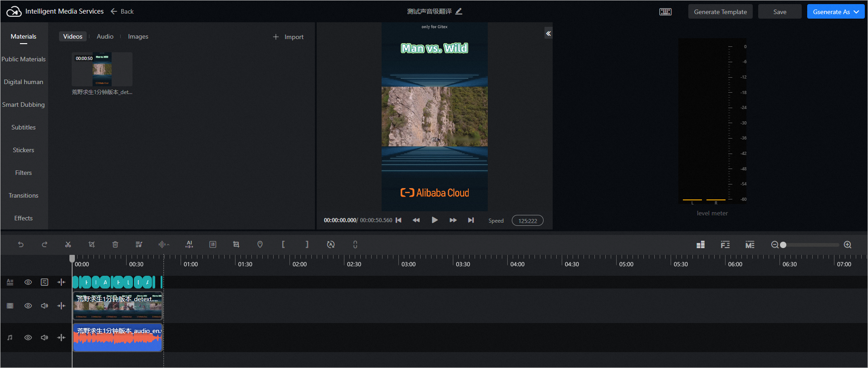Open the 125:222 speed selector
The image size is (868, 368).
527,221
